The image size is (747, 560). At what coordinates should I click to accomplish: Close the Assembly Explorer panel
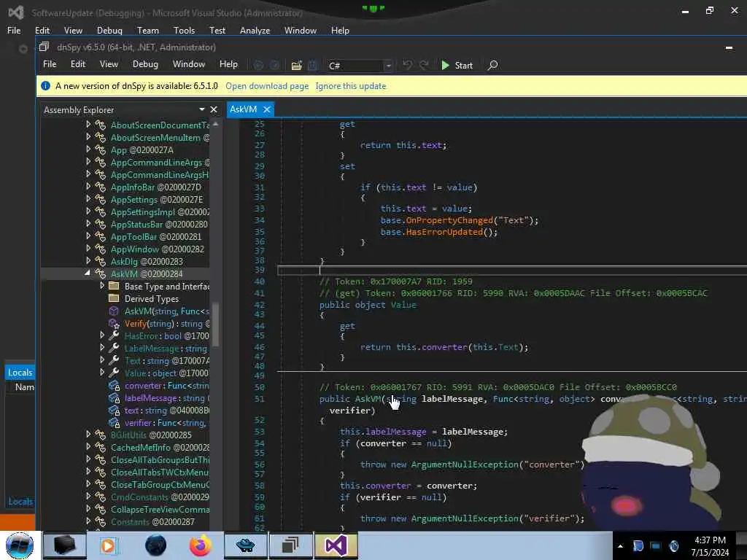pos(214,109)
